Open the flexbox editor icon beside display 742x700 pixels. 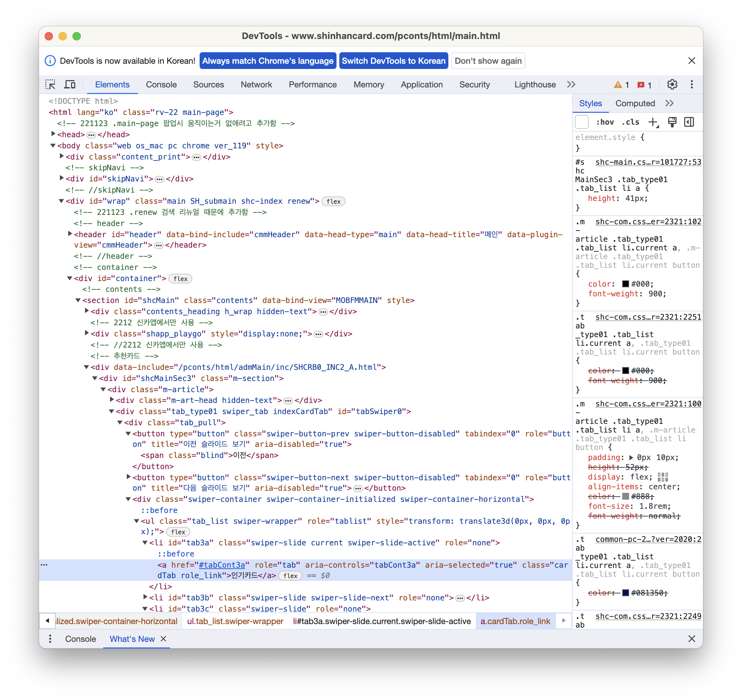click(663, 477)
